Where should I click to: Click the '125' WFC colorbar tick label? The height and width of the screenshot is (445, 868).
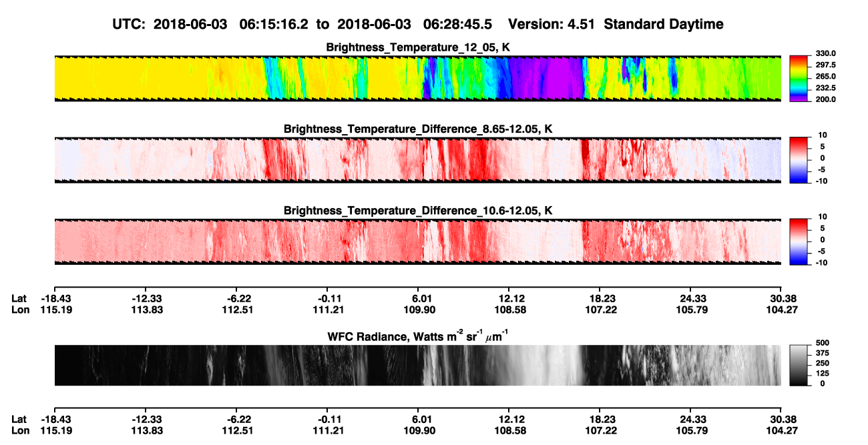pyautogui.click(x=821, y=373)
